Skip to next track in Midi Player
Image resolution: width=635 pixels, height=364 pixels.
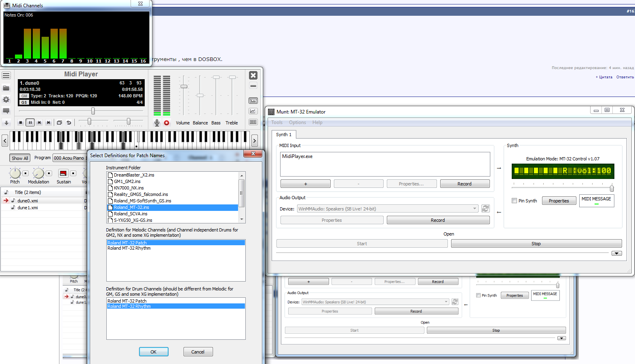pyautogui.click(x=49, y=122)
